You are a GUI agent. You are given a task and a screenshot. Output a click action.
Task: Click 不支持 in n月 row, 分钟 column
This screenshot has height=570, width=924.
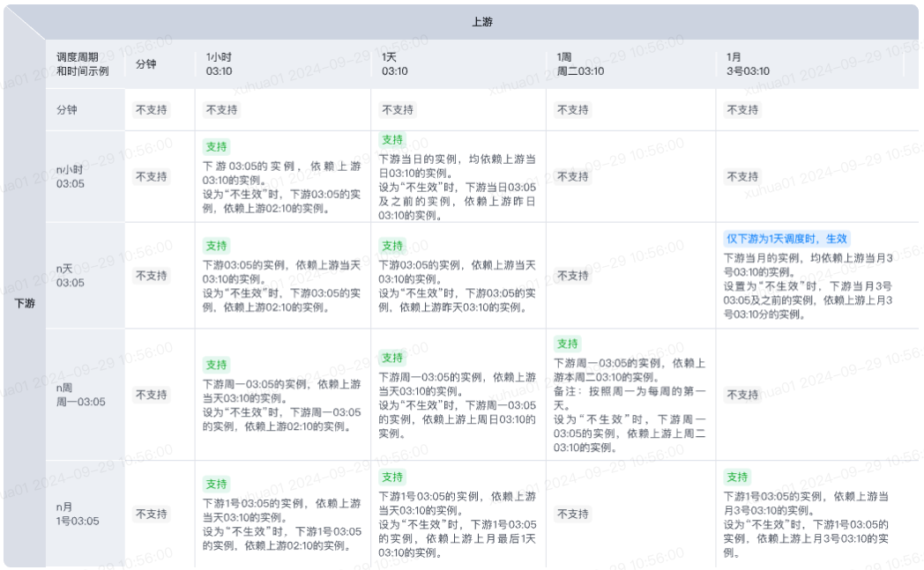pos(152,514)
